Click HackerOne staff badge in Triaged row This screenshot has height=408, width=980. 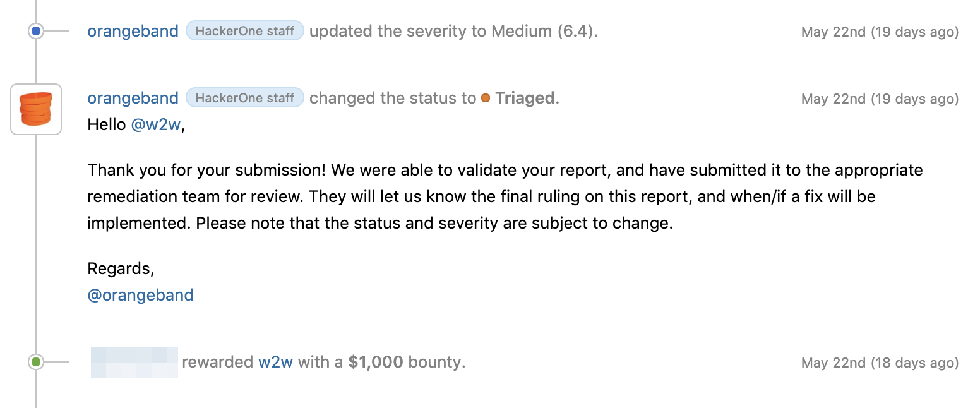pyautogui.click(x=245, y=98)
